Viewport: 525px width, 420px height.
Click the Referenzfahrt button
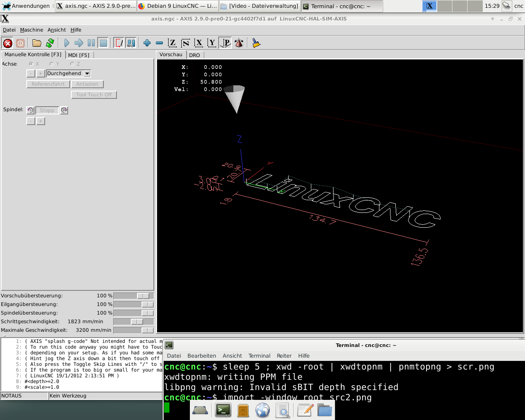(x=48, y=84)
